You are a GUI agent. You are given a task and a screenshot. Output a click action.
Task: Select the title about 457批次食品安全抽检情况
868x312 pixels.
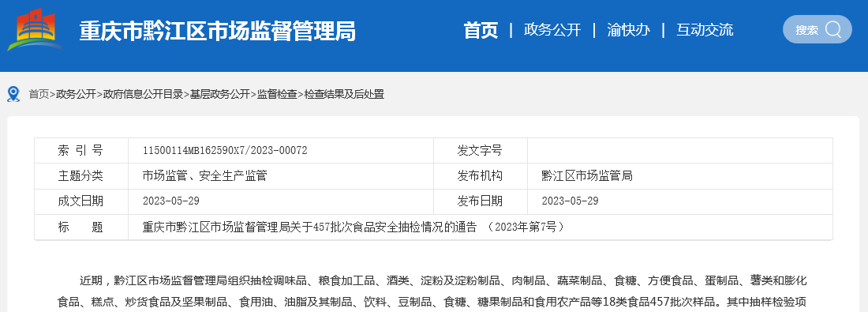(354, 227)
